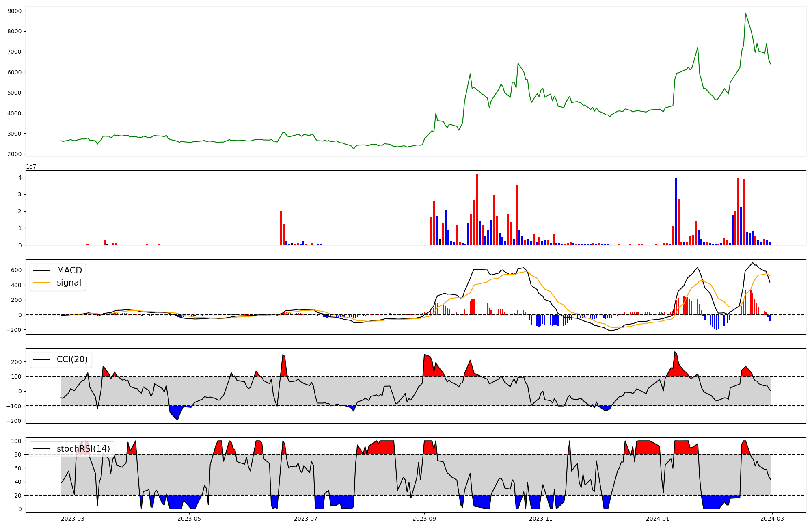Click the 2000 price axis tick label

pos(15,154)
